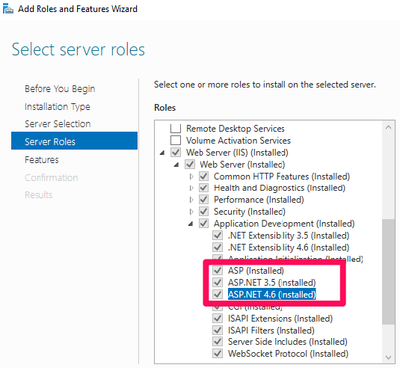Select the ASP.NET 3.5 (Installed) label
The height and width of the screenshot is (368, 400).
tap(272, 282)
